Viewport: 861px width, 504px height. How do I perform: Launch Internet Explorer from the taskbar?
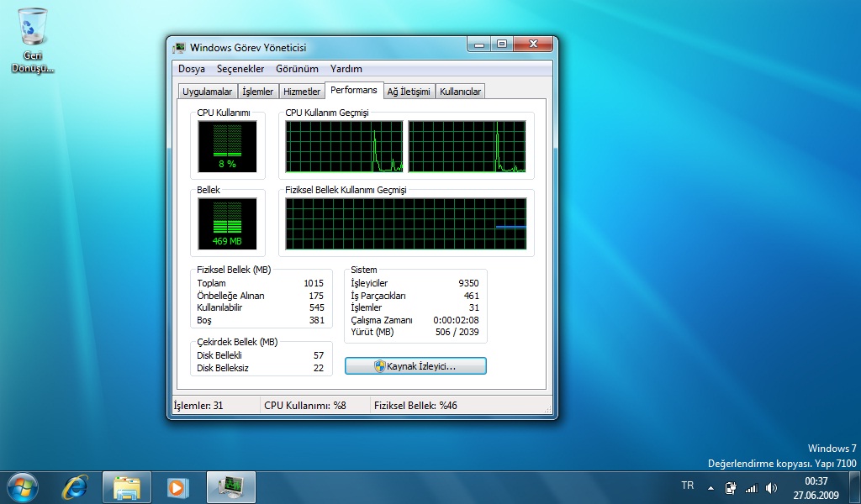click(x=75, y=487)
